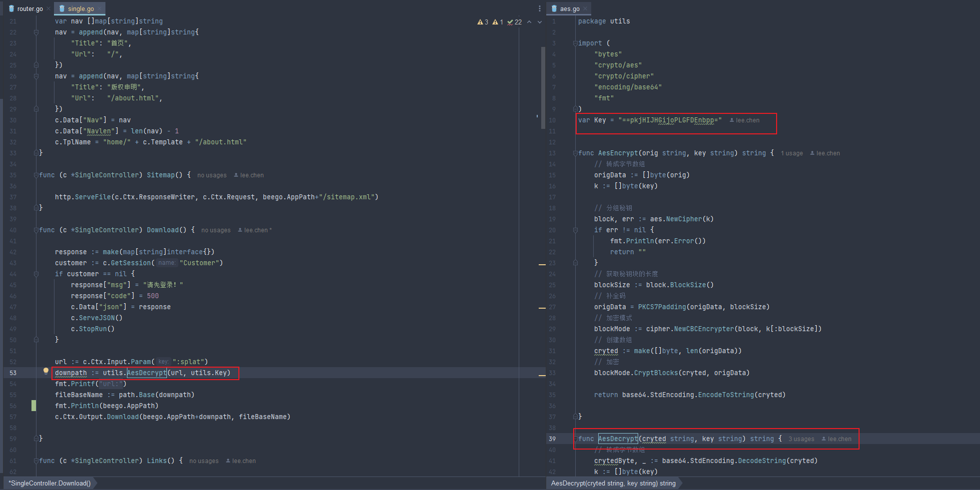Click lee.chen author hint beside var Key
This screenshot has width=980, height=490.
click(744, 120)
